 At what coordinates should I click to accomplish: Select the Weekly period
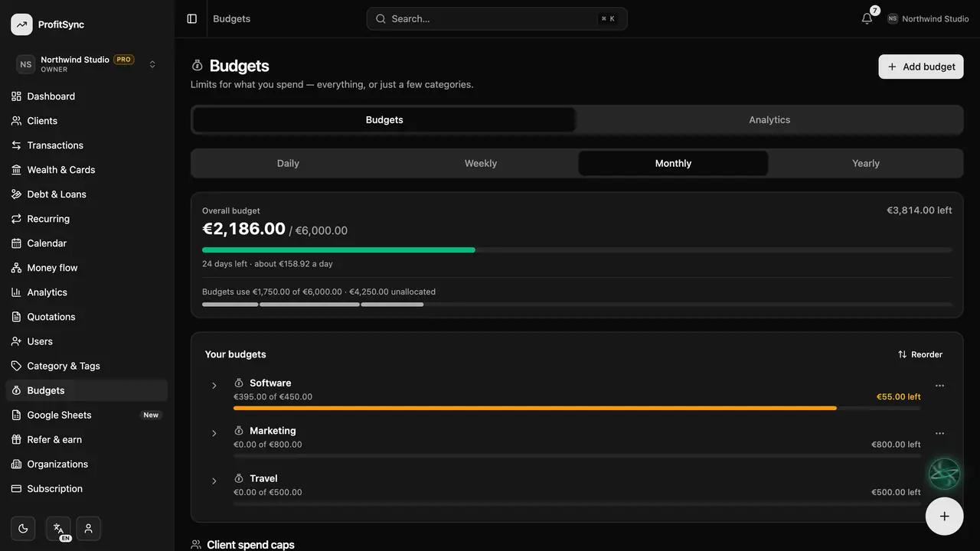(x=481, y=163)
